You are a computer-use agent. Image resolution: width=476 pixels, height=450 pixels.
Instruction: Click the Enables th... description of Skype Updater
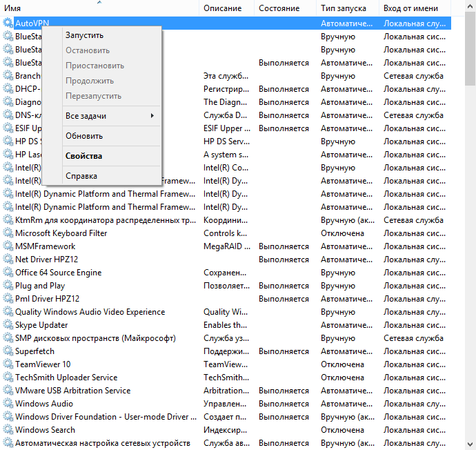[x=226, y=325]
